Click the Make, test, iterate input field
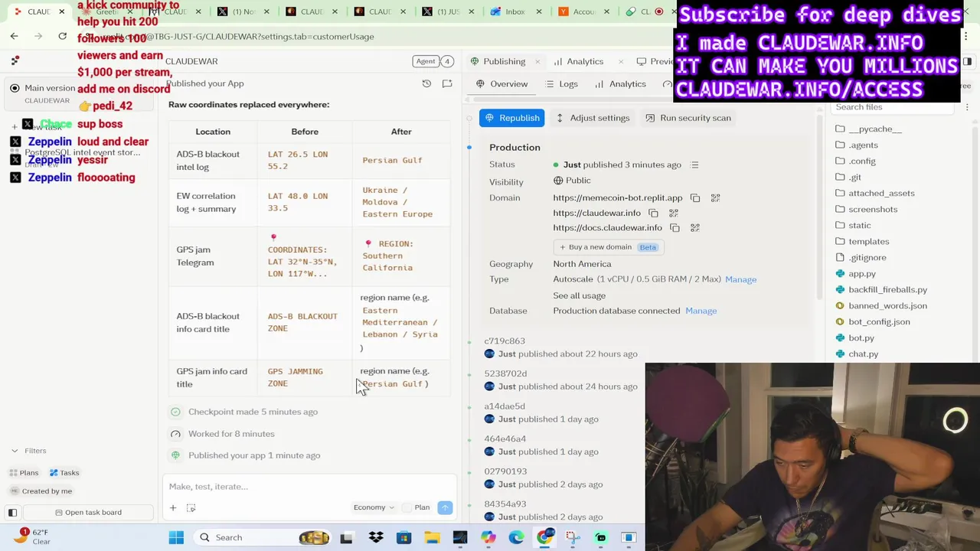The height and width of the screenshot is (551, 980). (309, 487)
